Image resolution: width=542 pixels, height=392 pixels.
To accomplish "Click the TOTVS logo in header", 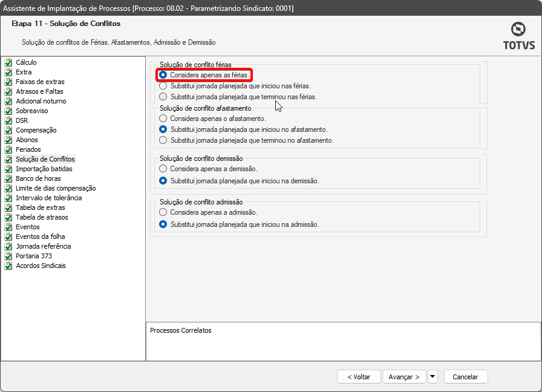I will point(518,36).
